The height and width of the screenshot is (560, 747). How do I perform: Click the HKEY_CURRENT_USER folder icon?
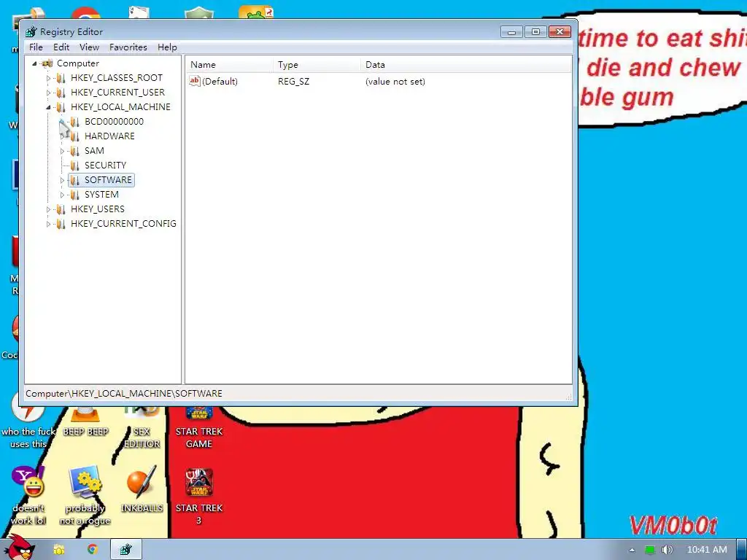[61, 93]
